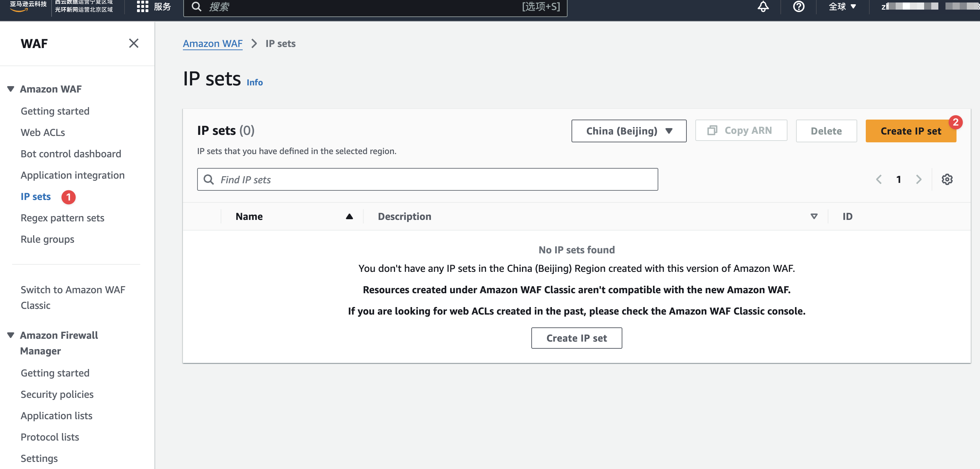Go to next page arrow
Image resolution: width=980 pixels, height=469 pixels.
pyautogui.click(x=918, y=179)
